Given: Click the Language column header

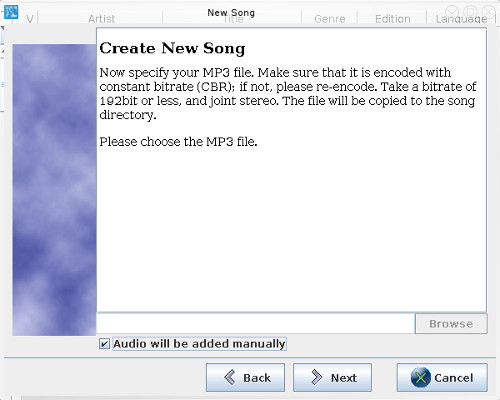Looking at the screenshot, I should coord(461,19).
